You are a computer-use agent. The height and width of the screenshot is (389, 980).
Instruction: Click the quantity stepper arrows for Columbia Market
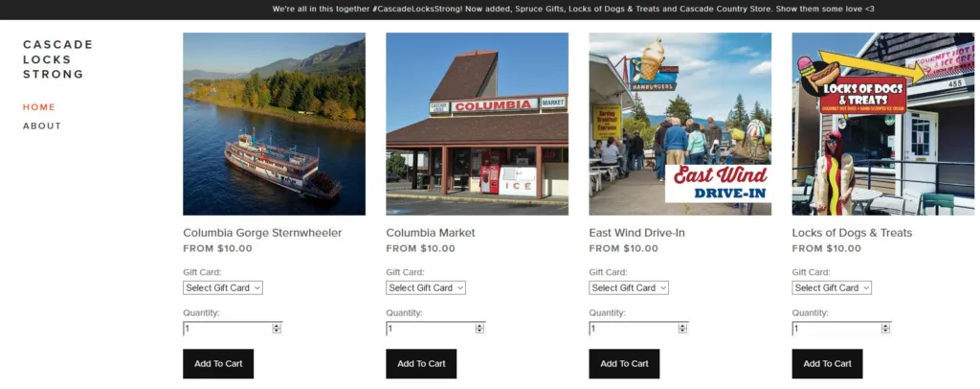pyautogui.click(x=479, y=329)
